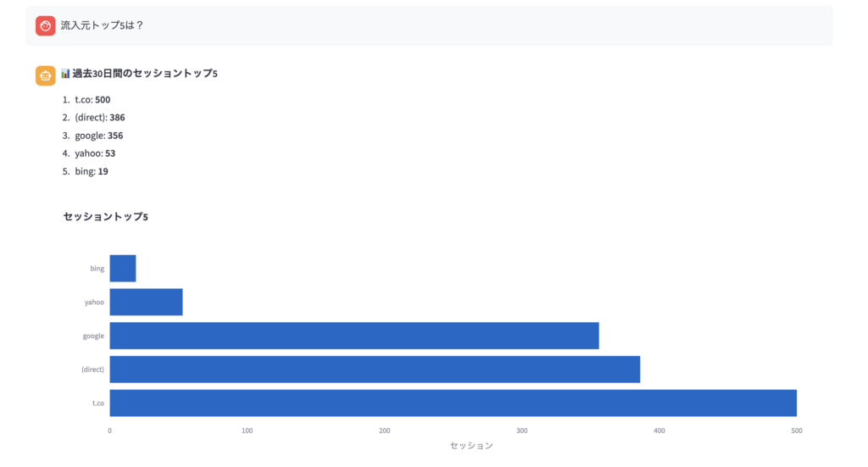Select the t.co bar in the chart

tap(453, 403)
